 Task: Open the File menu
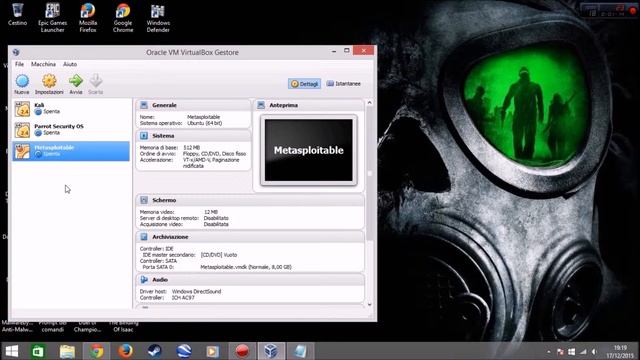[19, 64]
